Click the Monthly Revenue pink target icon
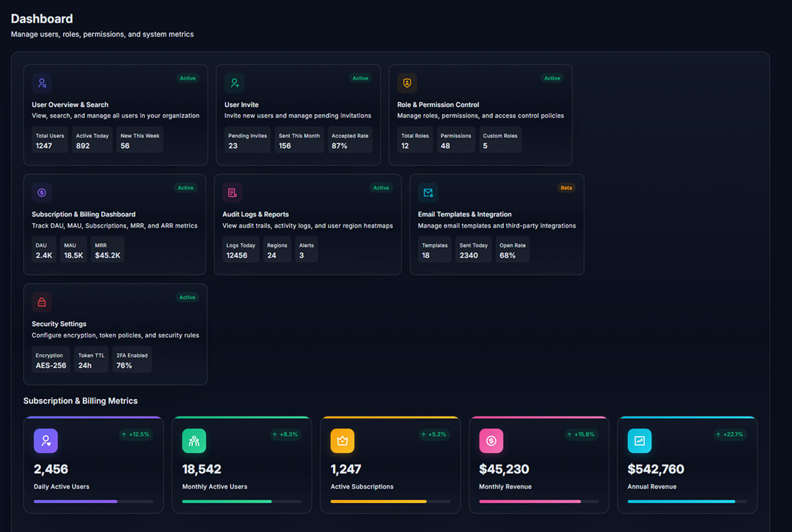Screen dimensions: 792x532 click(x=491, y=441)
